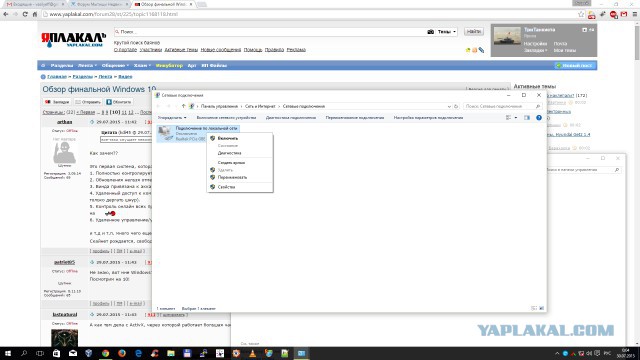The width and height of the screenshot is (640, 360).
Task: Open the "Разделы" navigation item
Action: (62, 65)
